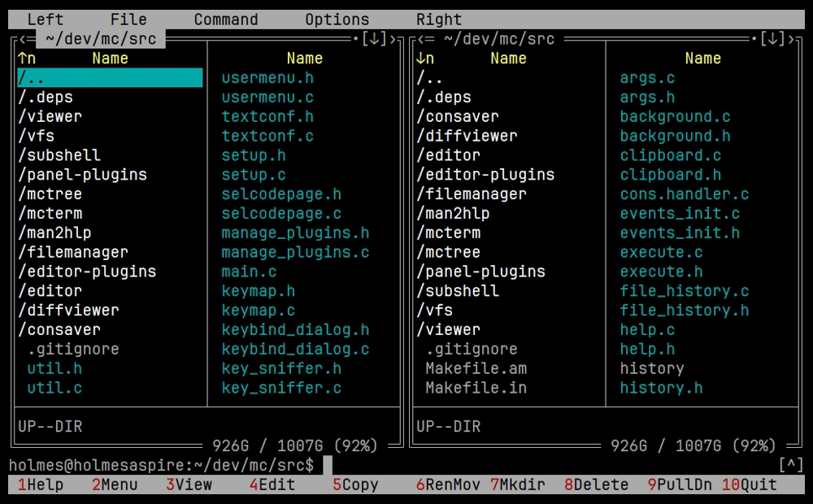
Task: Select /editor-plugins in left panel
Action: (87, 272)
